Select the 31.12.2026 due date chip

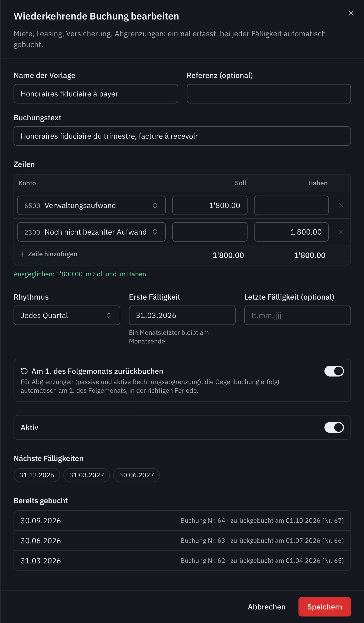[37, 475]
